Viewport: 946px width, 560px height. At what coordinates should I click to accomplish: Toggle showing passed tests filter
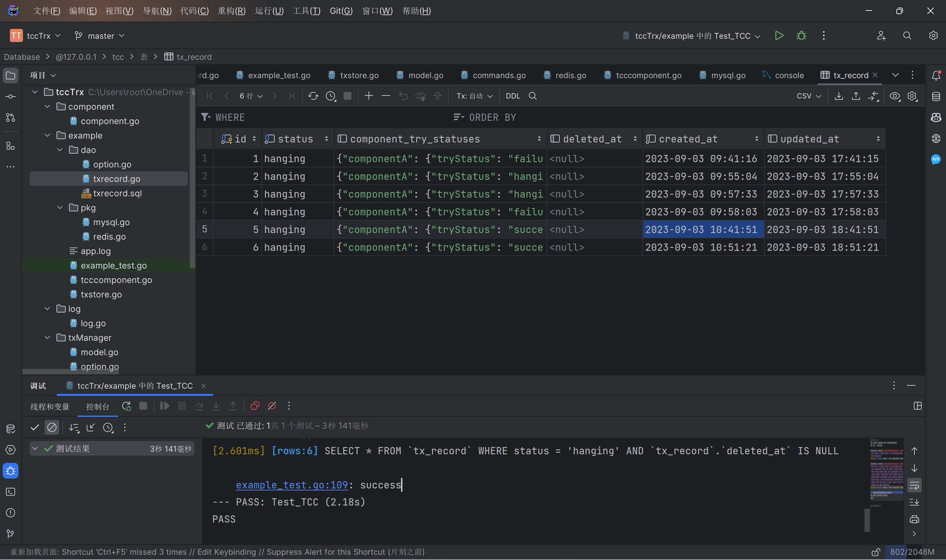(34, 427)
